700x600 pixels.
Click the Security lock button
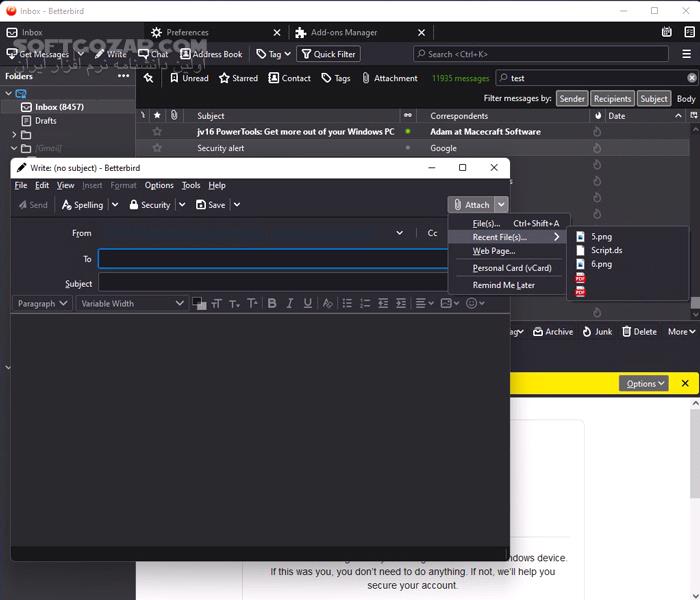point(150,205)
